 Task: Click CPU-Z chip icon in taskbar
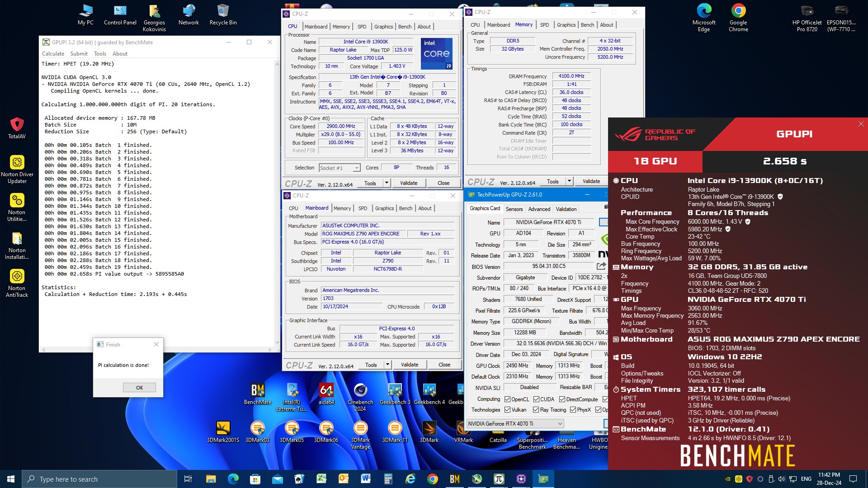521,479
